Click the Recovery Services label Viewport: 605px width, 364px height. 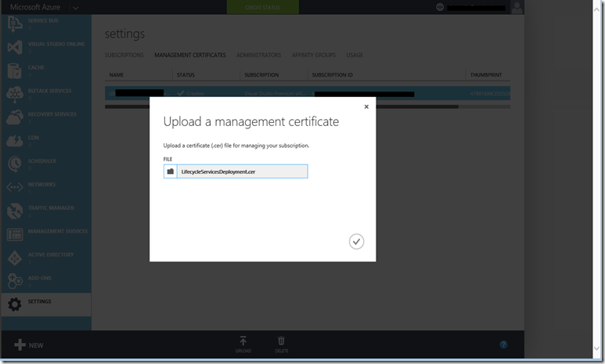(52, 114)
